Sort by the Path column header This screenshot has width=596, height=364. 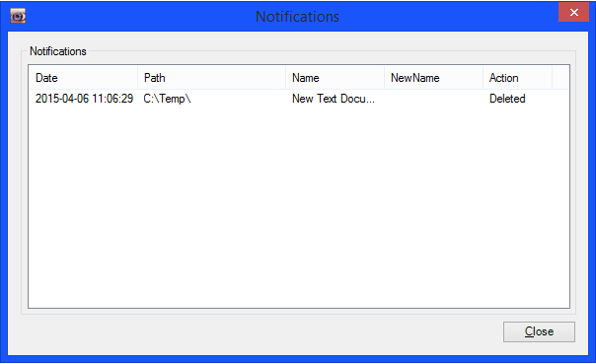click(212, 78)
